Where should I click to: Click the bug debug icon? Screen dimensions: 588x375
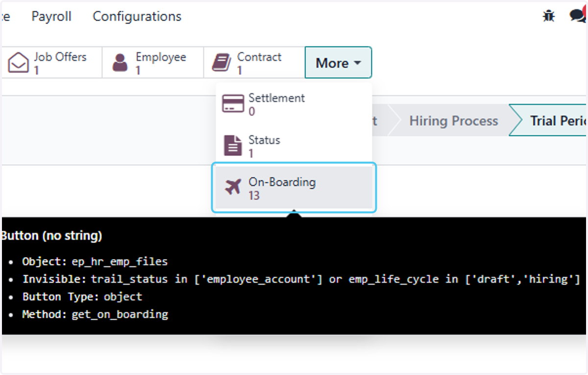[x=548, y=16]
